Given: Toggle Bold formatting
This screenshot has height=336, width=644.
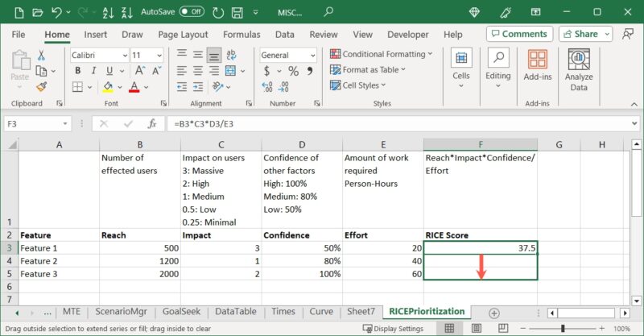Looking at the screenshot, I should [x=77, y=71].
